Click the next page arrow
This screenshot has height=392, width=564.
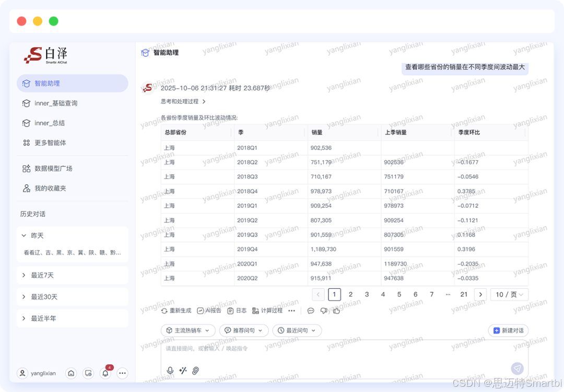tap(480, 294)
